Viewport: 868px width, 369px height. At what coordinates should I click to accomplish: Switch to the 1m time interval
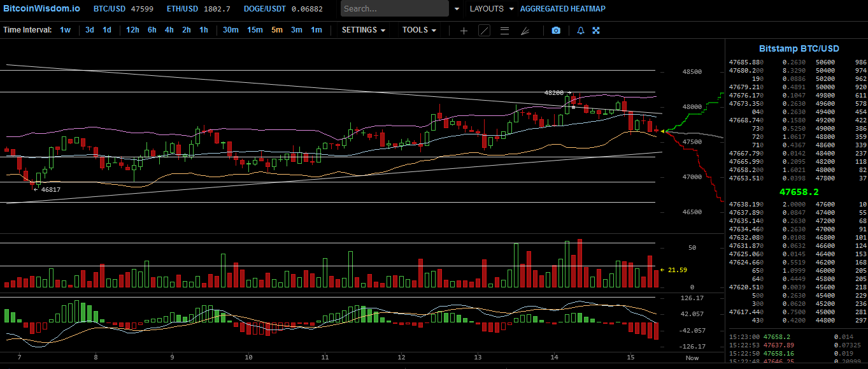[x=317, y=30]
